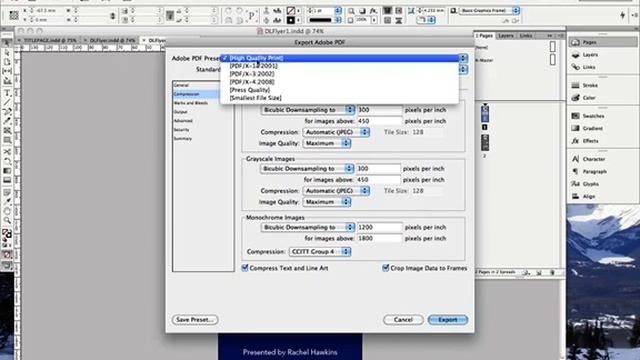This screenshot has height=360, width=640.
Task: Open Color Images Compression dropdown
Action: click(336, 132)
